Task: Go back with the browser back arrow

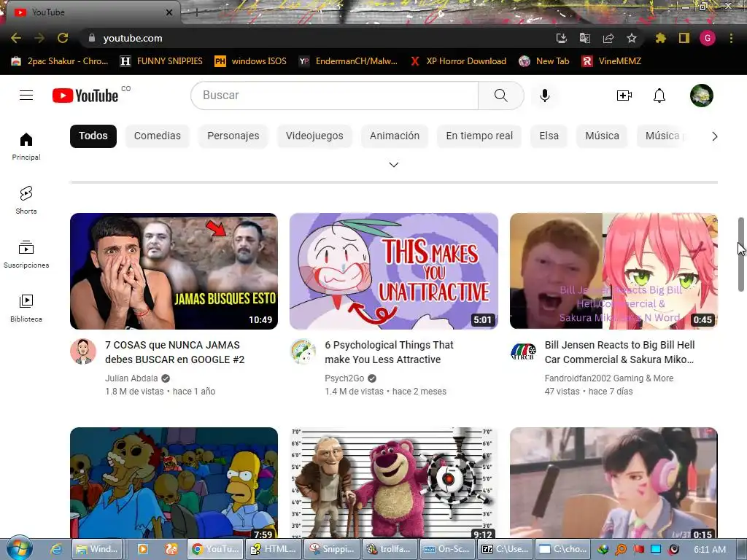Action: (x=16, y=38)
